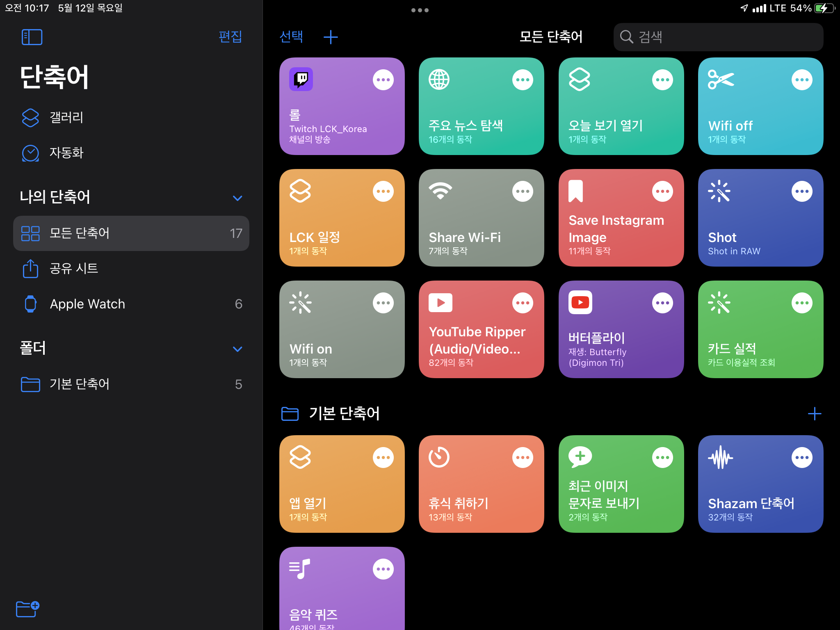Select the music note icon on 음악 퀴즈
Image resolution: width=840 pixels, height=630 pixels.
click(300, 569)
